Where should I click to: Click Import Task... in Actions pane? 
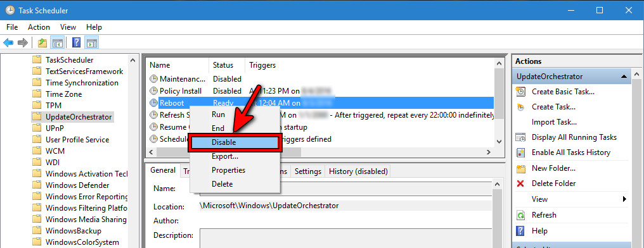point(554,122)
